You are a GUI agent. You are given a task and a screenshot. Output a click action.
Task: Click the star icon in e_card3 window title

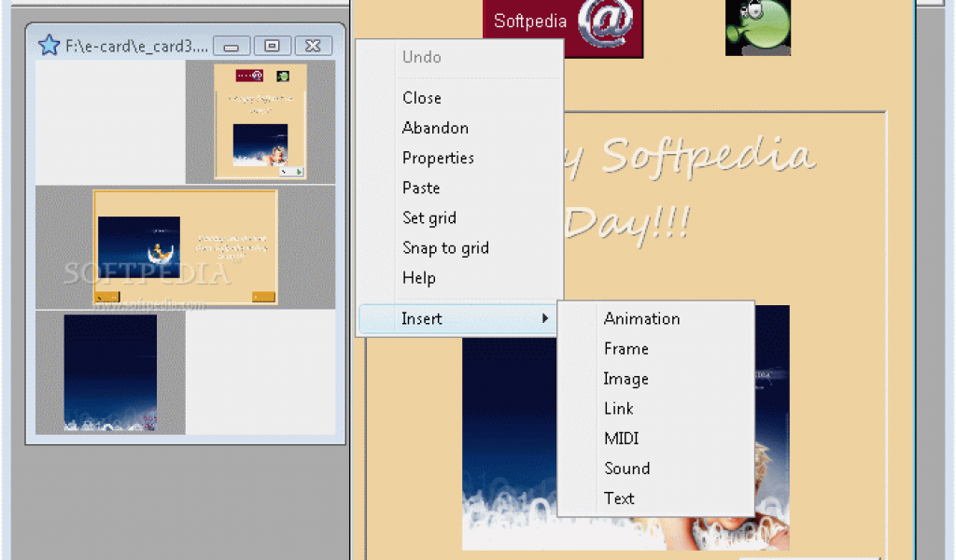[49, 45]
